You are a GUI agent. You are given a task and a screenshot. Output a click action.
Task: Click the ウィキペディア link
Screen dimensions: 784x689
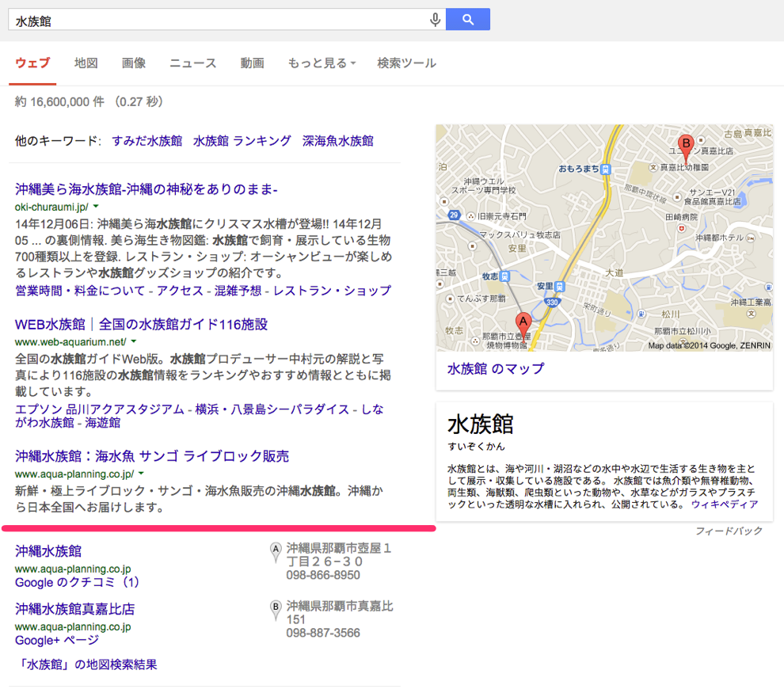[x=724, y=504]
